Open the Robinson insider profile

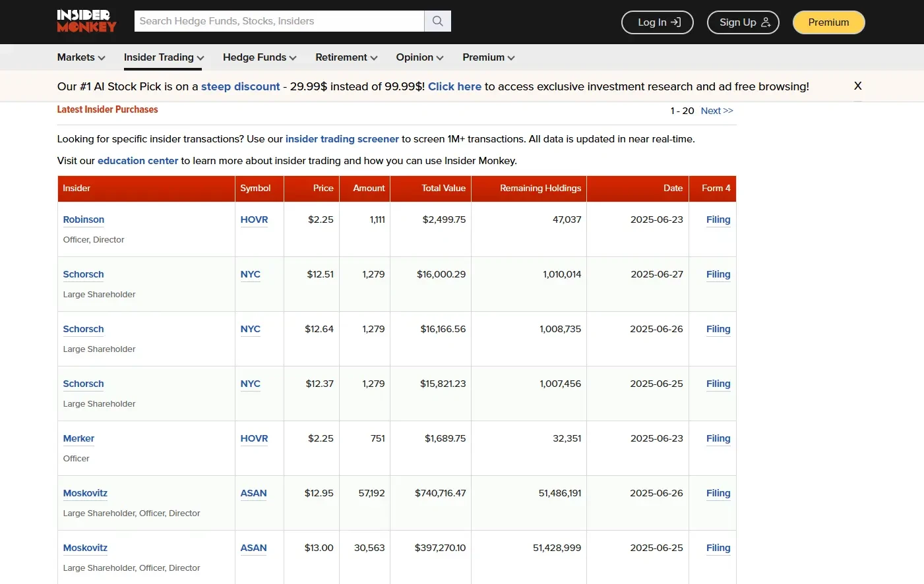pyautogui.click(x=84, y=219)
